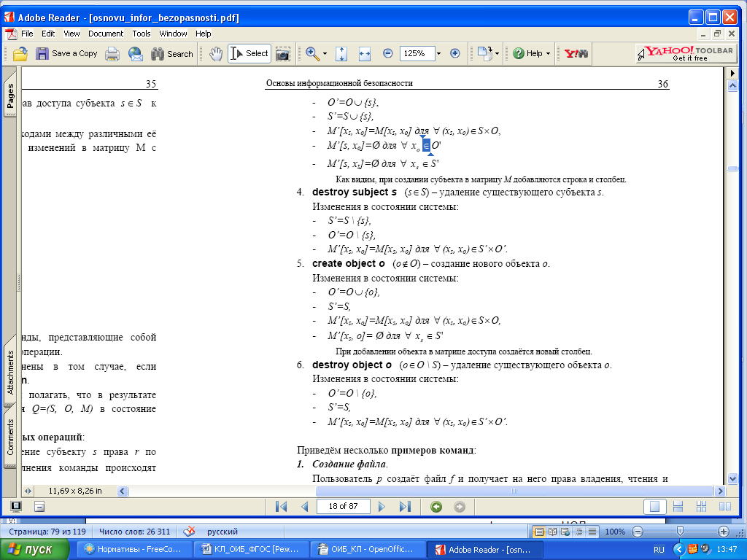Print the document with the printer icon
Screen dimensions: 747x560
pos(112,54)
